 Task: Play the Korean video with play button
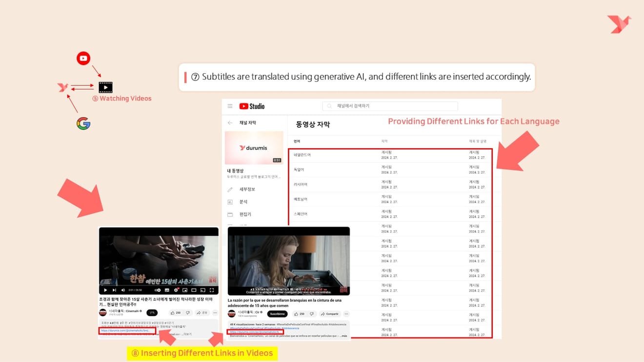(105, 290)
